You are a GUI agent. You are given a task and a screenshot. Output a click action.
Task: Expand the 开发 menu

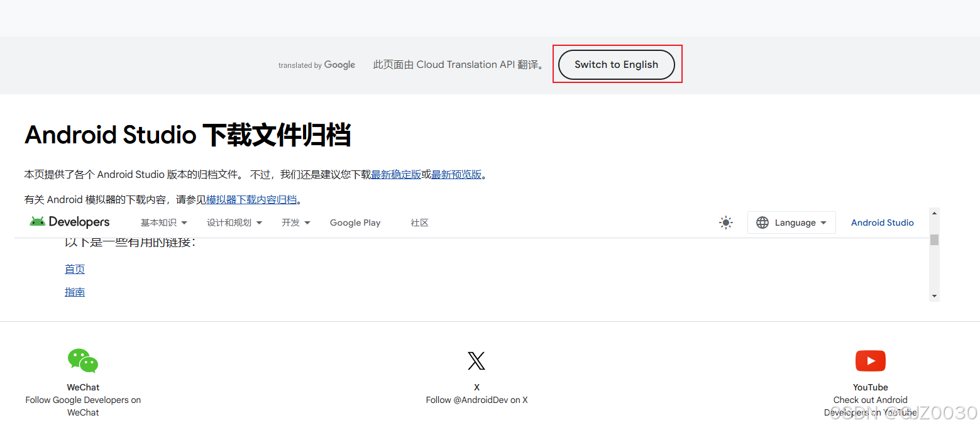click(x=296, y=223)
